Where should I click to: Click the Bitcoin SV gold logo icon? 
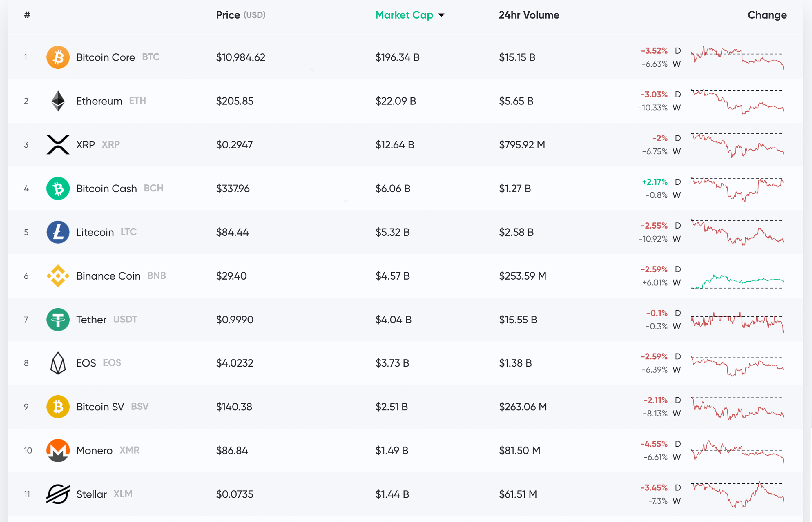pos(58,407)
